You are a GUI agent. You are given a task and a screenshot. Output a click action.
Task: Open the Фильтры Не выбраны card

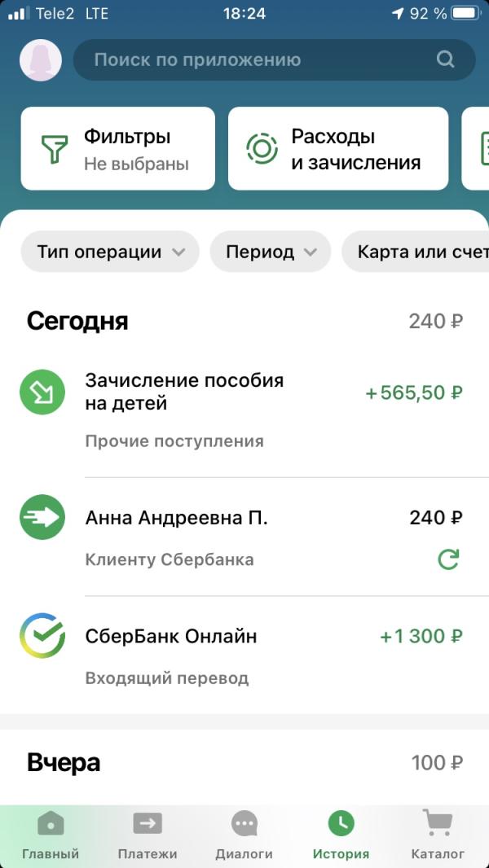click(x=118, y=148)
